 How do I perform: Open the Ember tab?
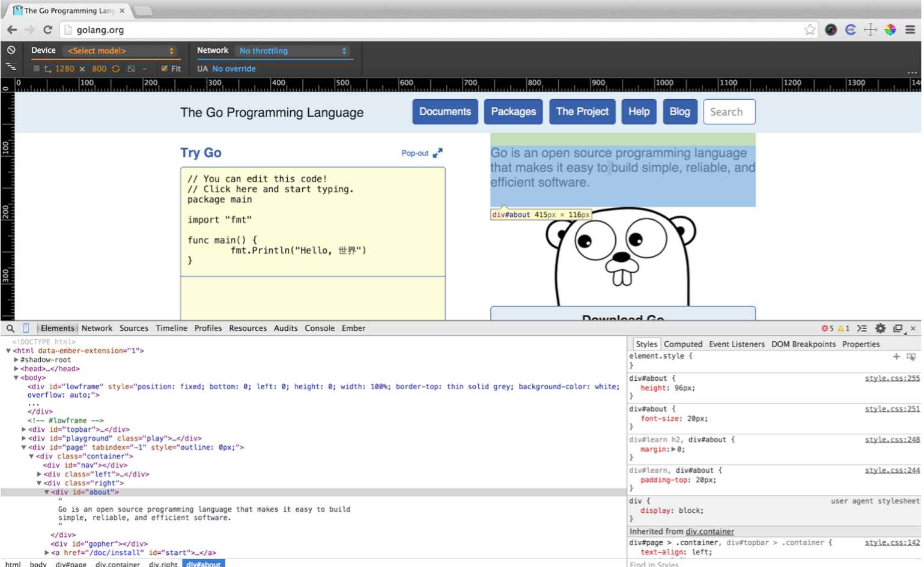pos(353,329)
